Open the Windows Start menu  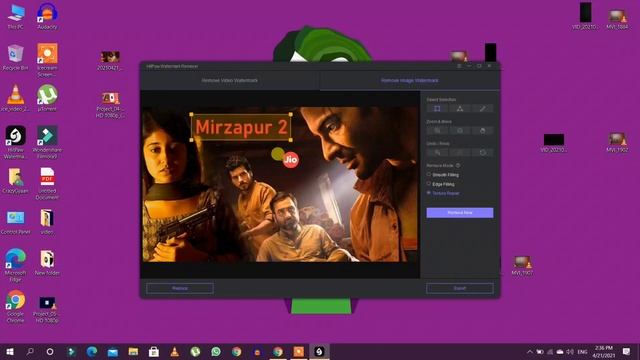[10, 352]
